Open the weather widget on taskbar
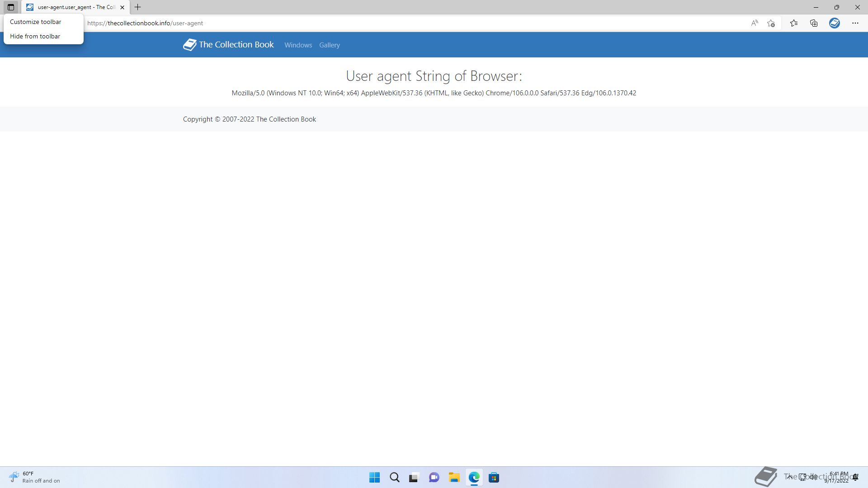Viewport: 868px width, 488px height. (x=34, y=477)
